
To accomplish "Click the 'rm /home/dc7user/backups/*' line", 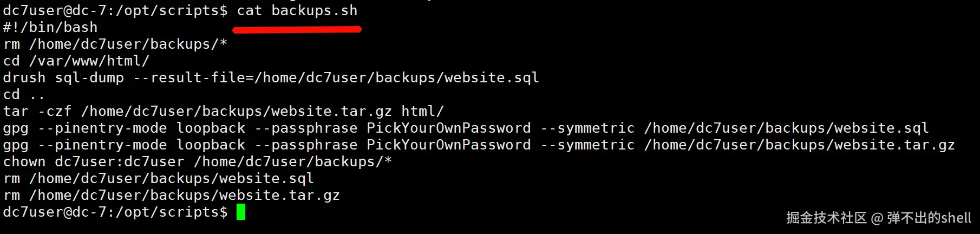I will [115, 44].
